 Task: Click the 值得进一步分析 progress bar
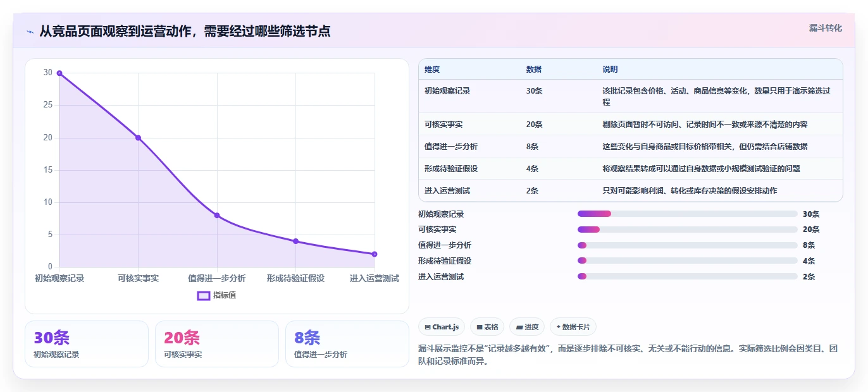688,245
